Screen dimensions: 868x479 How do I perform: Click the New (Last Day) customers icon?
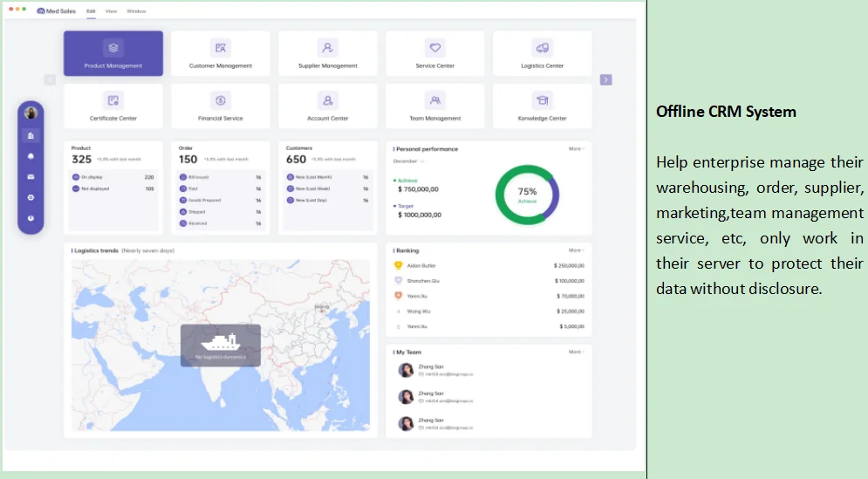point(290,201)
